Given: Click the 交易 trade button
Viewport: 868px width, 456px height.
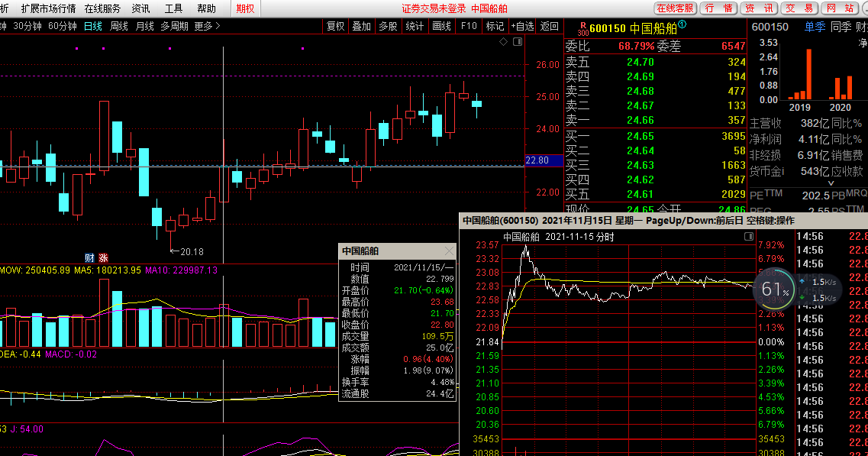Looking at the screenshot, I should [x=800, y=8].
